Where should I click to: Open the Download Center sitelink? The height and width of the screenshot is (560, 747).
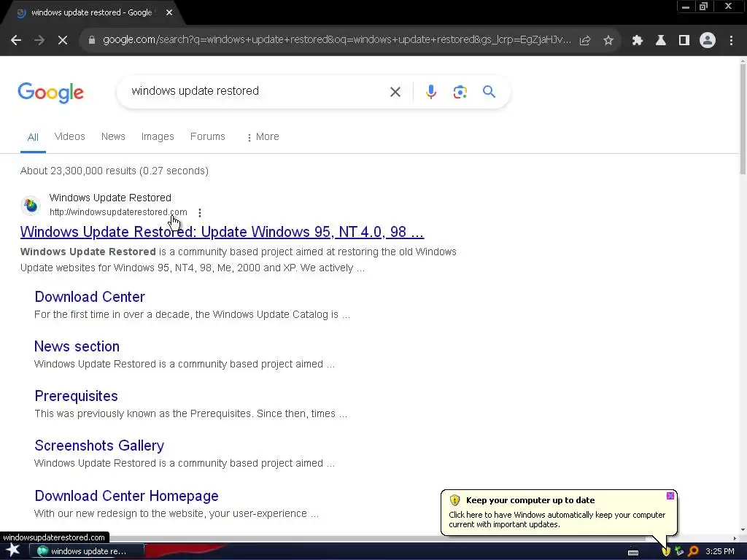(90, 297)
